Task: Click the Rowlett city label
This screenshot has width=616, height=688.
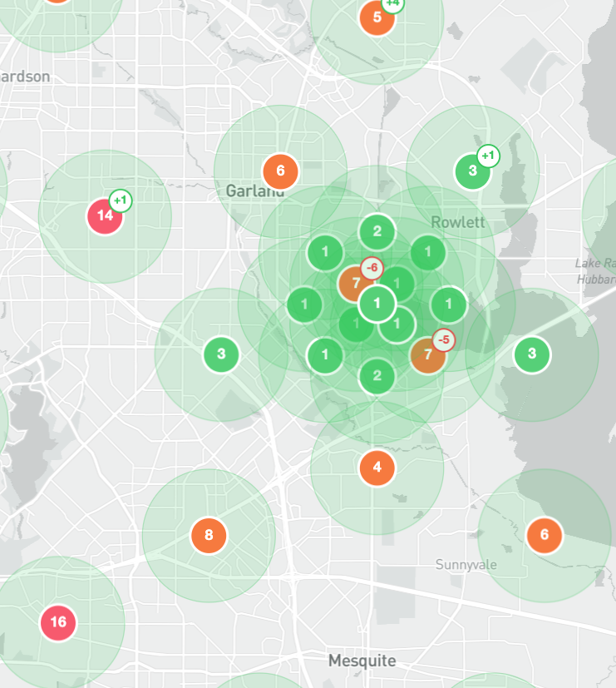Action: 458,222
